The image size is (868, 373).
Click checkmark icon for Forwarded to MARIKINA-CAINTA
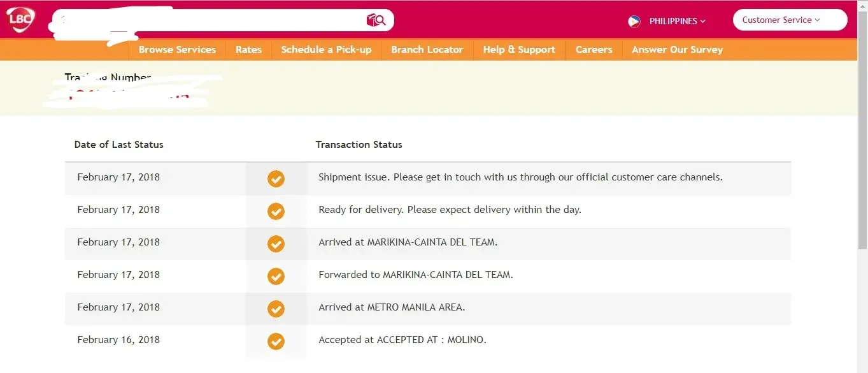click(x=276, y=276)
